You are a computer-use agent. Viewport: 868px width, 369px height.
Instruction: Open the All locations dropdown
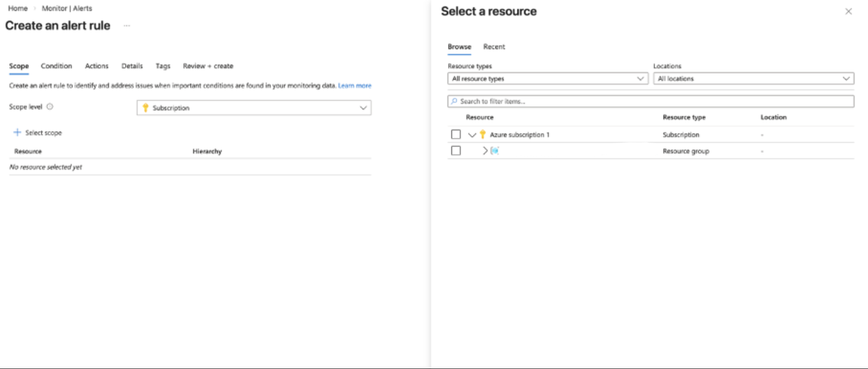point(753,78)
